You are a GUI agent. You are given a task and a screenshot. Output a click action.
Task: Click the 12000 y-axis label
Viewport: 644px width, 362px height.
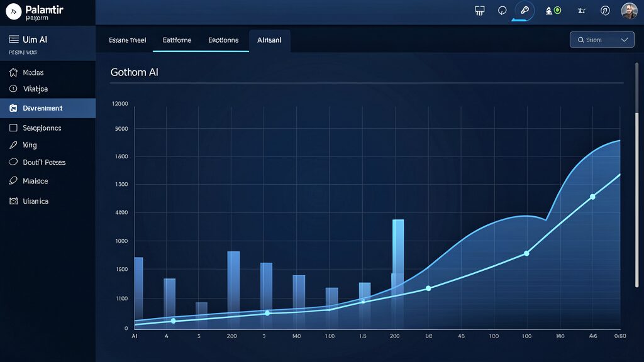point(120,104)
